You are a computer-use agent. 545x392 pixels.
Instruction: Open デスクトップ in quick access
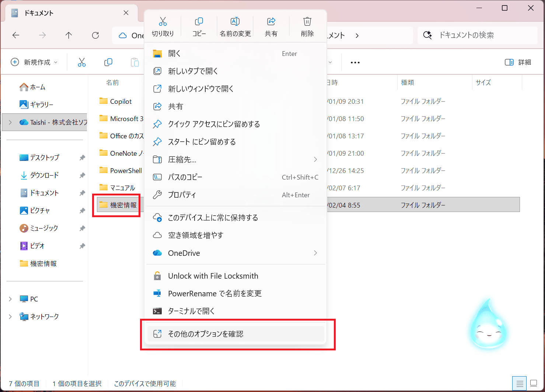pyautogui.click(x=39, y=158)
